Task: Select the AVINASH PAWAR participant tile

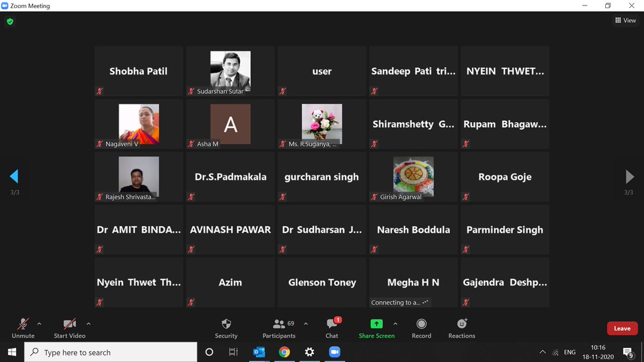Action: (x=230, y=230)
